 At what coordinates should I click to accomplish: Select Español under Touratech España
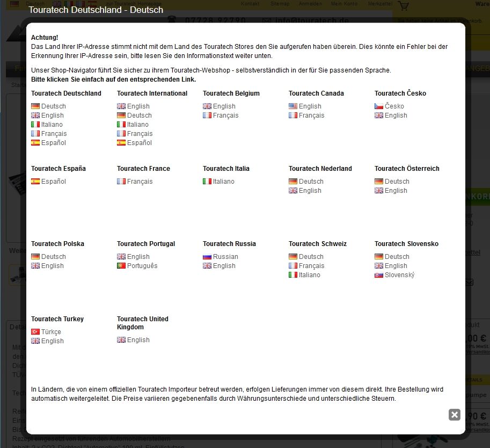(x=53, y=182)
